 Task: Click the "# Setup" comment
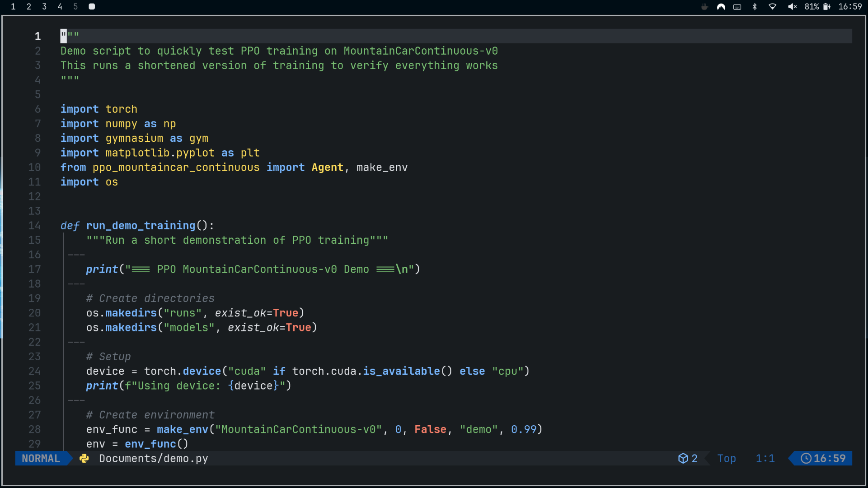point(108,357)
